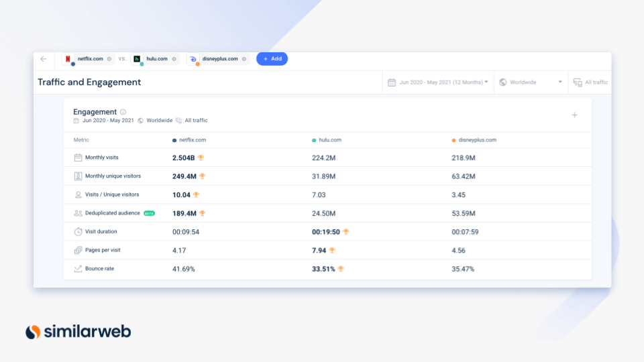This screenshot has width=644, height=362.
Task: Click the 00:09:54 visit duration value
Action: 186,232
